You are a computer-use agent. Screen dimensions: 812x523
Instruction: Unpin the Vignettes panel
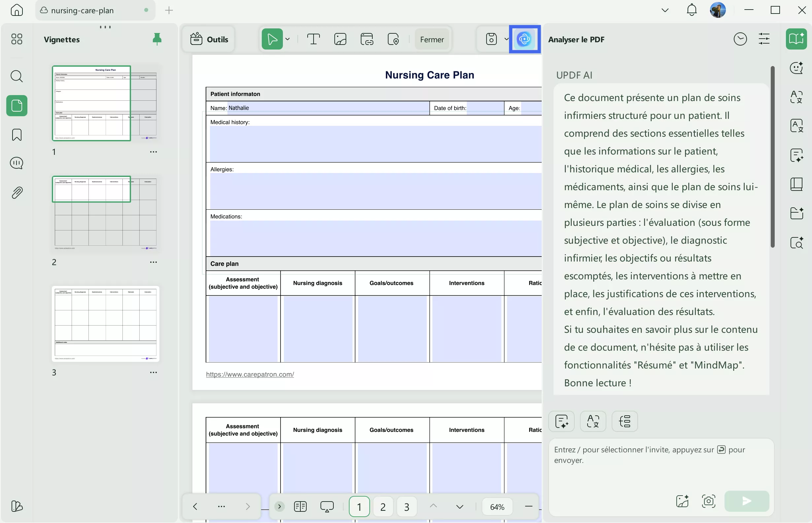tap(157, 39)
